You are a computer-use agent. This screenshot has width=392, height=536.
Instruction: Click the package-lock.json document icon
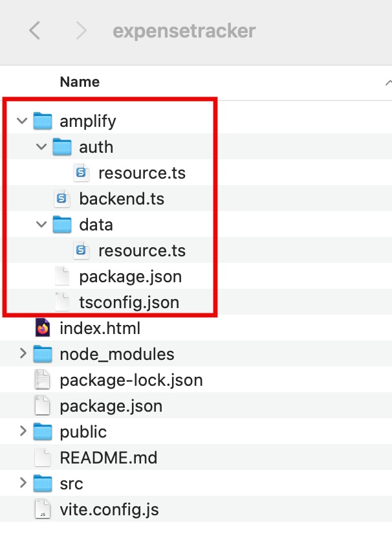coord(43,380)
